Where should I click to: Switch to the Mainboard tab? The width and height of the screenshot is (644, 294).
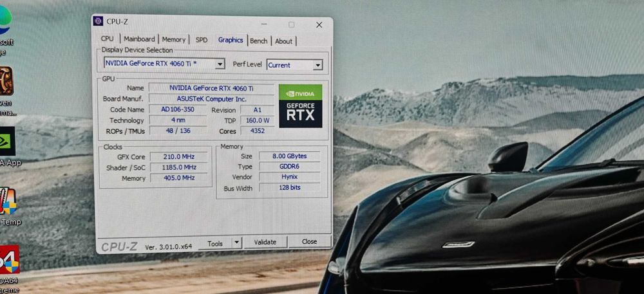click(x=139, y=39)
